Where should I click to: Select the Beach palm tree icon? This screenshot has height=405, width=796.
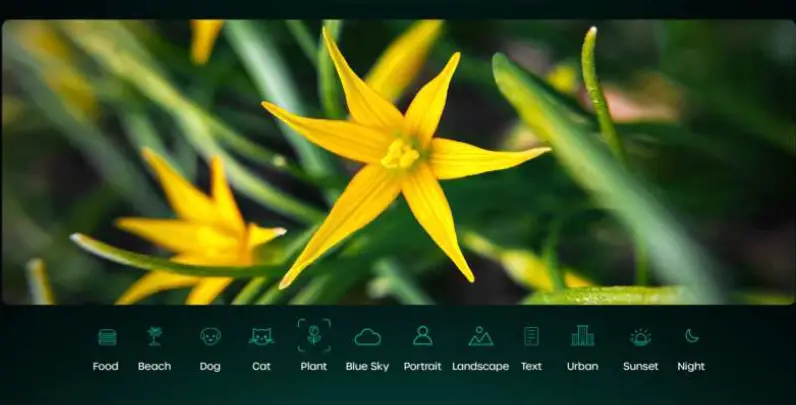point(155,336)
